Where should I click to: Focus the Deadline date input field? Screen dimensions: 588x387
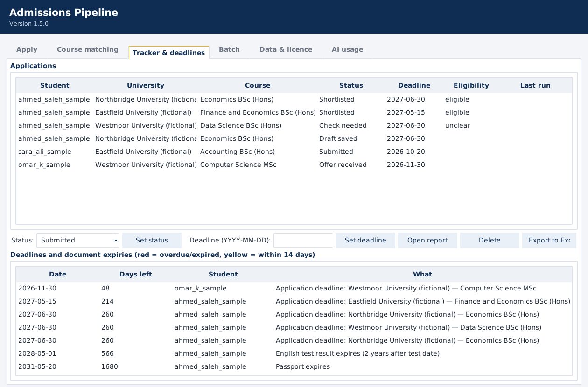303,241
